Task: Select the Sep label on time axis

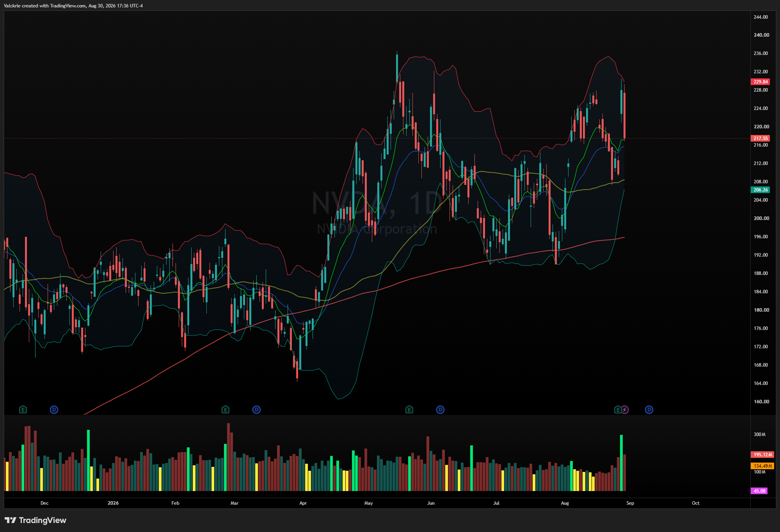Action: (x=630, y=503)
